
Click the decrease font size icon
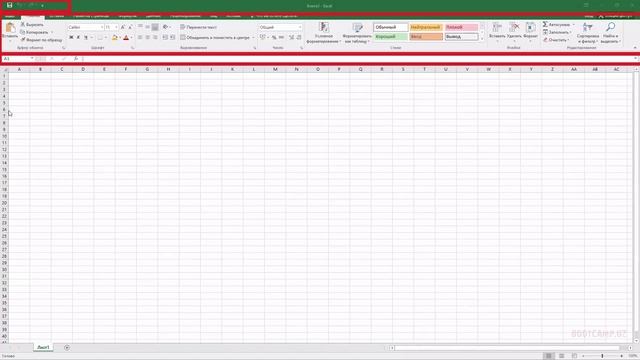click(130, 27)
